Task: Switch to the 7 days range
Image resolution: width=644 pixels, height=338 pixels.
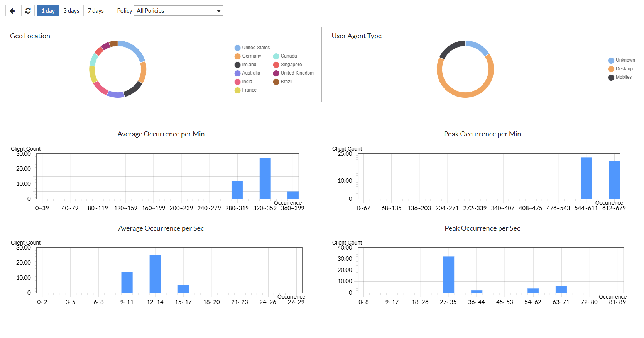Action: [x=96, y=11]
